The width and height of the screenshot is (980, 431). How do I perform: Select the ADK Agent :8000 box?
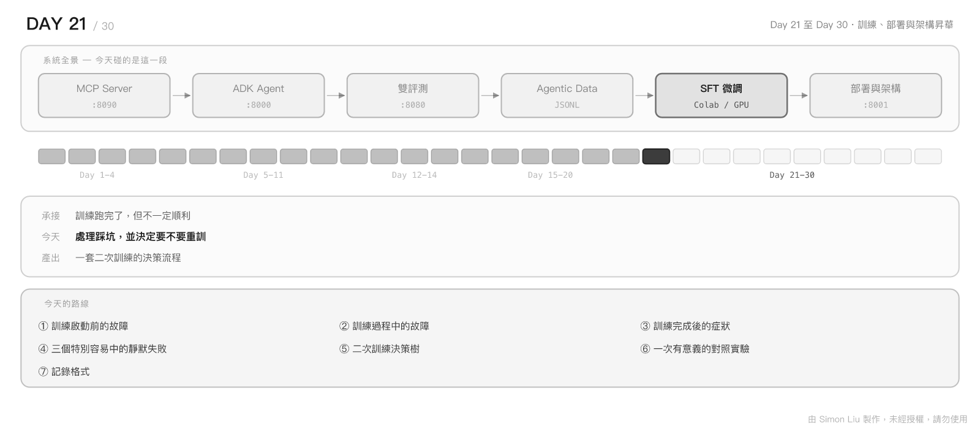tap(258, 96)
